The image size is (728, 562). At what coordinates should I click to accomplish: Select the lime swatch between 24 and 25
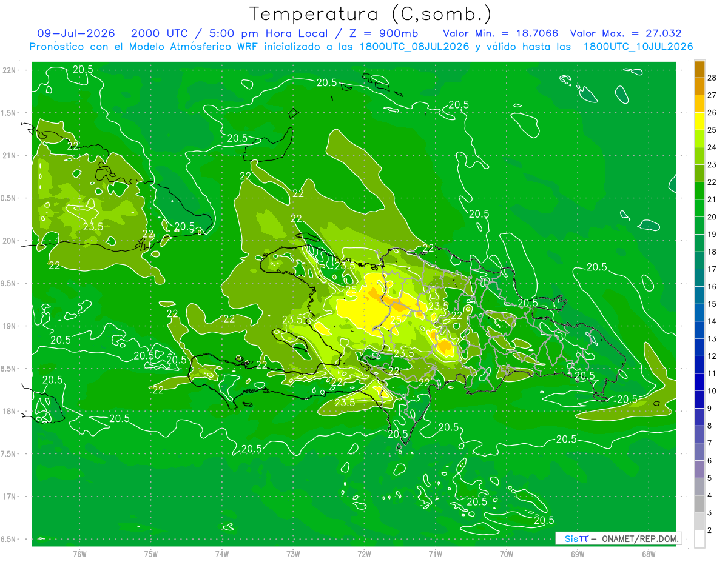(699, 139)
